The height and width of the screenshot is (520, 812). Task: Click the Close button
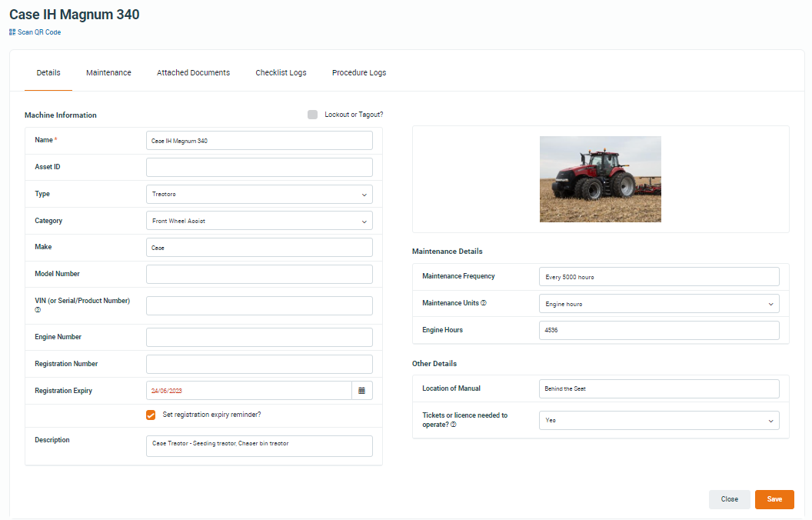pos(729,499)
